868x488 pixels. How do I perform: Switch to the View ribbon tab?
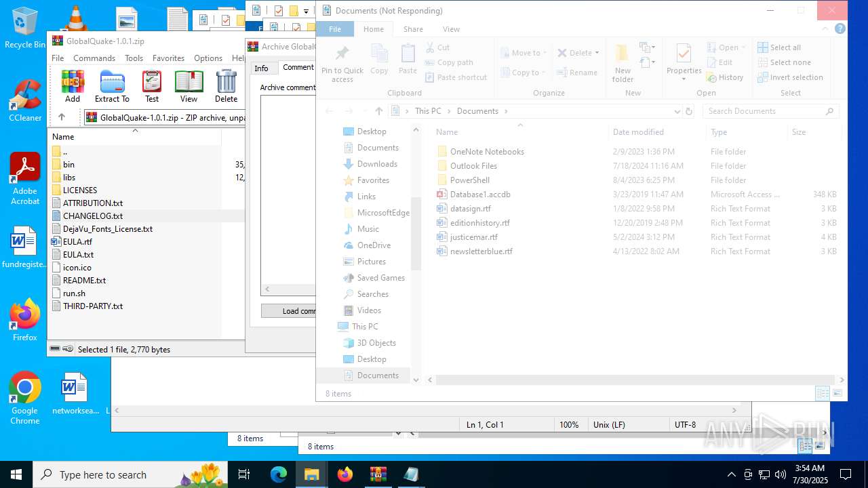[451, 29]
